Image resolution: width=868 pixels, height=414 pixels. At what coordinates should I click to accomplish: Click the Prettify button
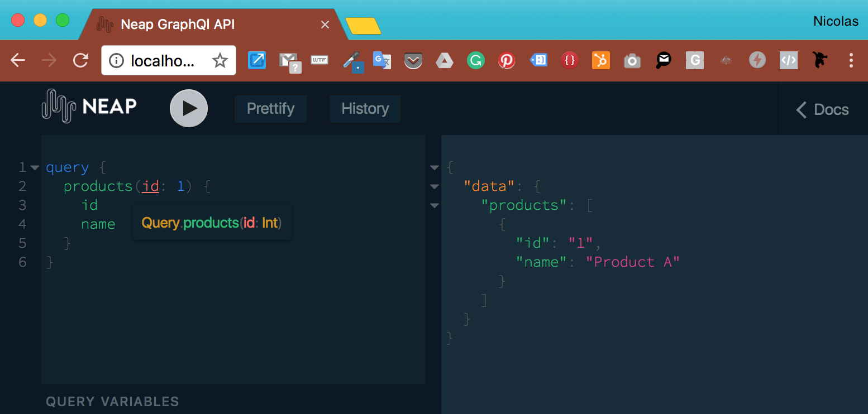click(x=270, y=108)
